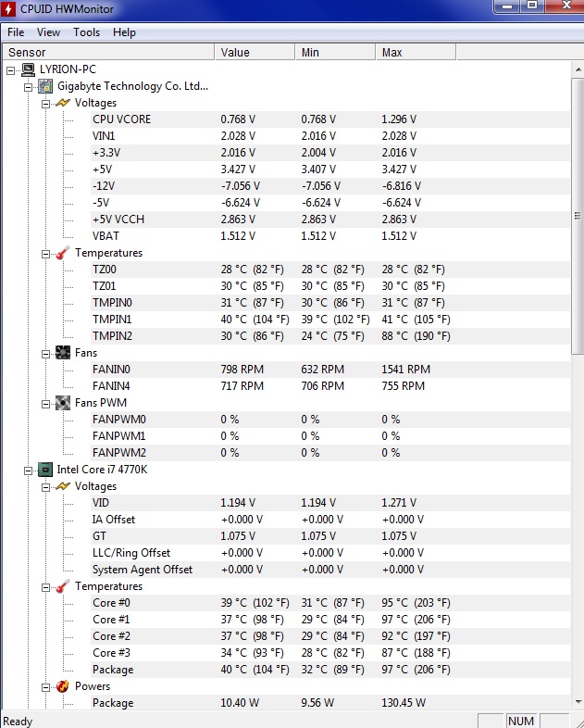
Task: Select the FANIN0 fan row
Action: click(x=330, y=370)
